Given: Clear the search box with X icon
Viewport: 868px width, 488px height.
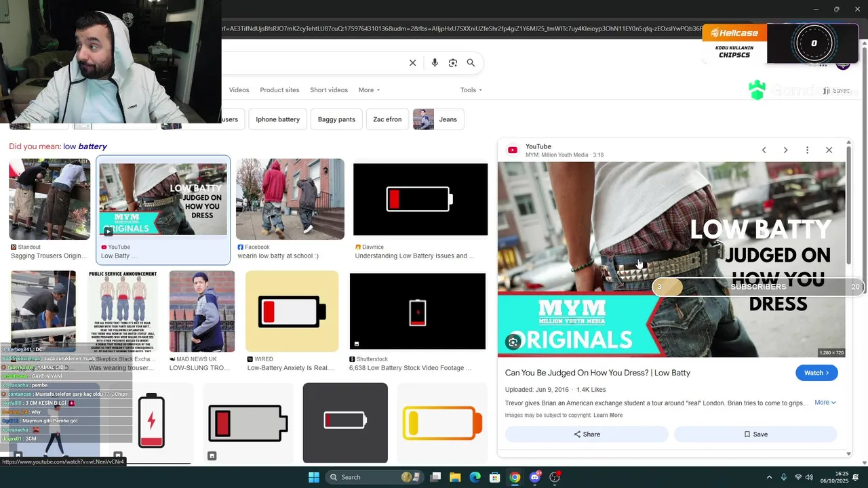Looking at the screenshot, I should (412, 63).
